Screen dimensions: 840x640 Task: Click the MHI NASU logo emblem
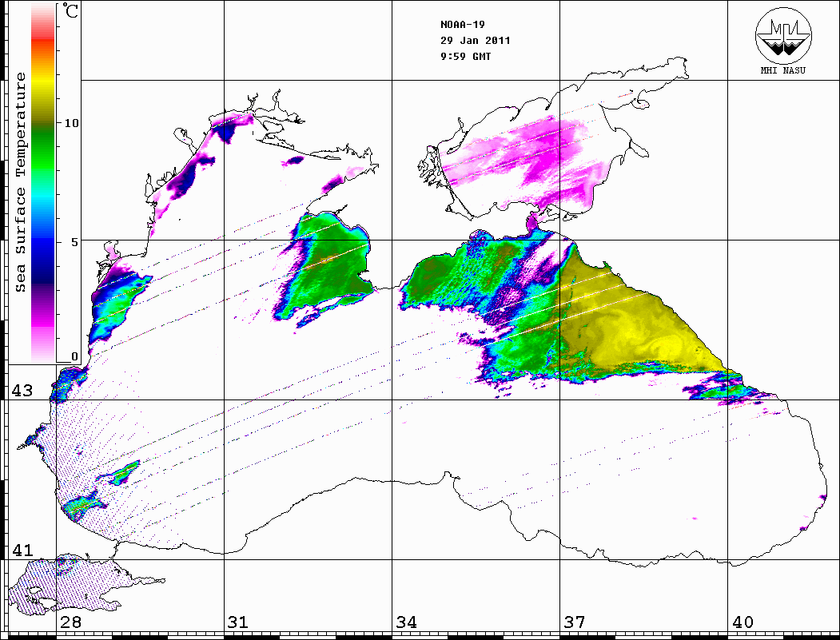pos(783,35)
